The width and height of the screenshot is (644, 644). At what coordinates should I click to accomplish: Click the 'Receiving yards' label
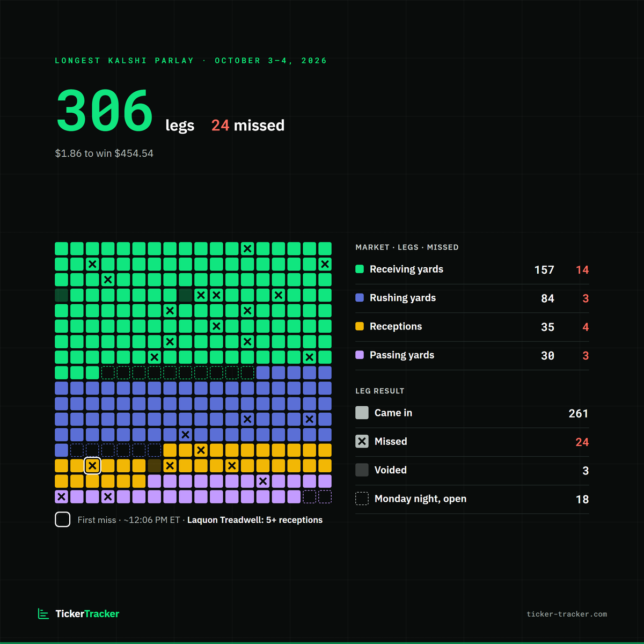406,269
